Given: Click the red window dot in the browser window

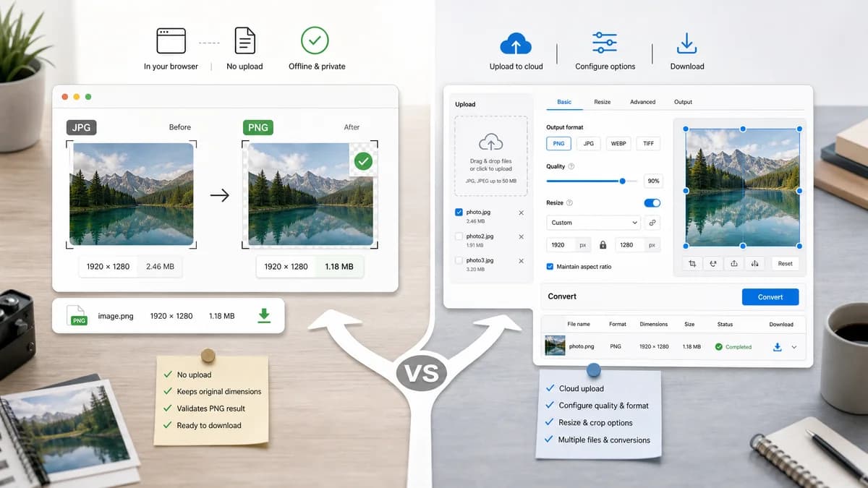Looking at the screenshot, I should [64, 97].
